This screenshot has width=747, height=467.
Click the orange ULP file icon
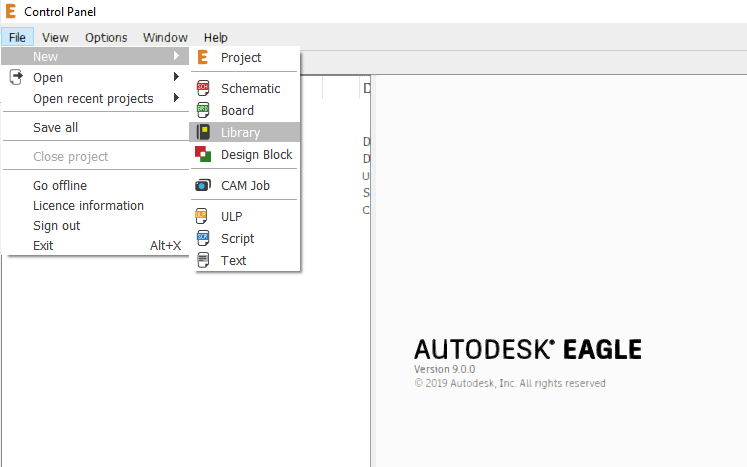point(202,216)
